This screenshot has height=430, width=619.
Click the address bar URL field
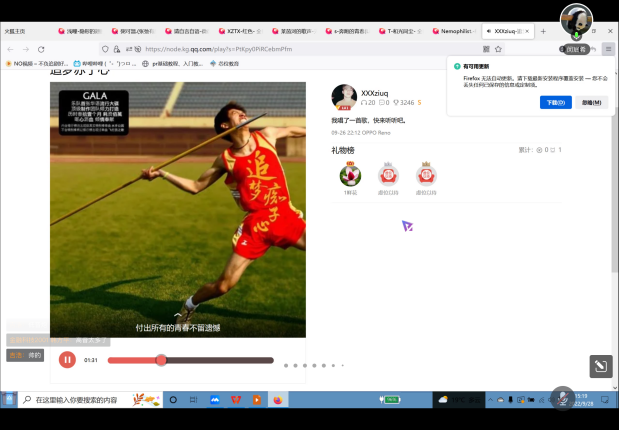point(300,48)
